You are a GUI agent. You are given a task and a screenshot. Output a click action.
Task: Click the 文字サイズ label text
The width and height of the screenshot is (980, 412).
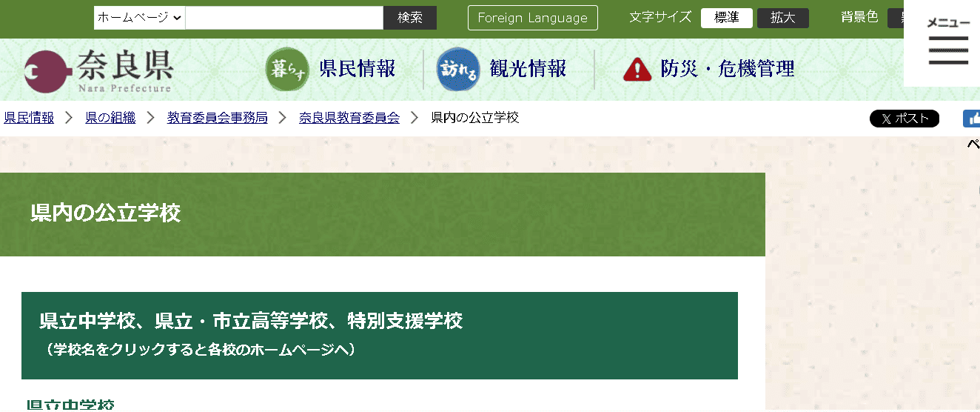(x=660, y=17)
